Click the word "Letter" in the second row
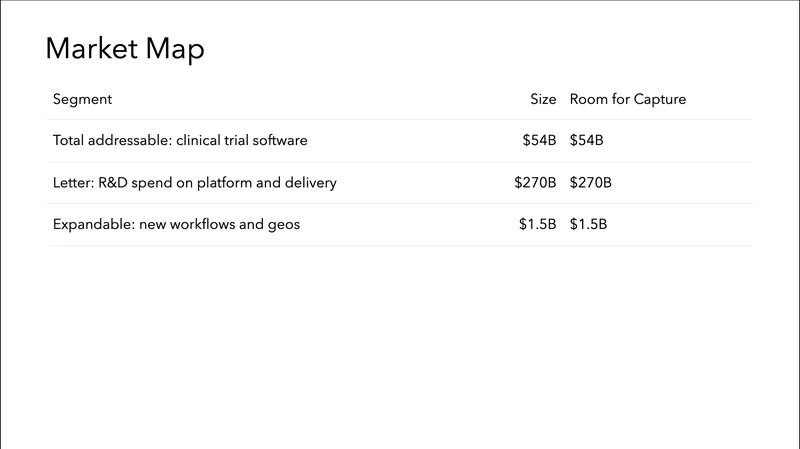 tap(71, 183)
